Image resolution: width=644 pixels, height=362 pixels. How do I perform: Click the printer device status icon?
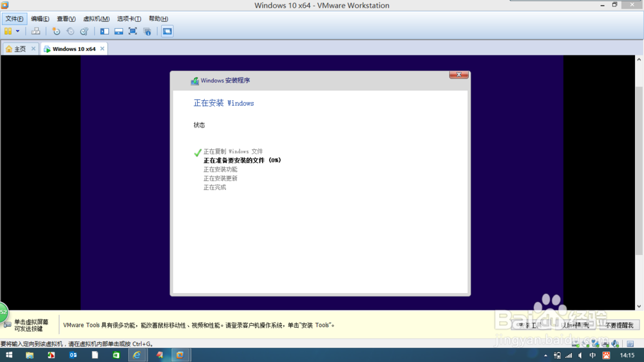605,343
